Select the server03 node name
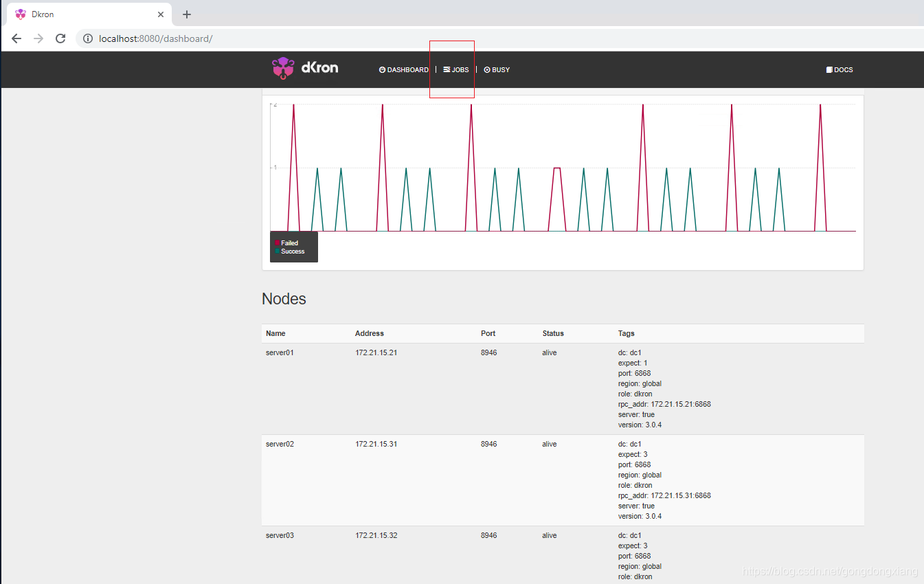924x584 pixels. click(x=280, y=535)
